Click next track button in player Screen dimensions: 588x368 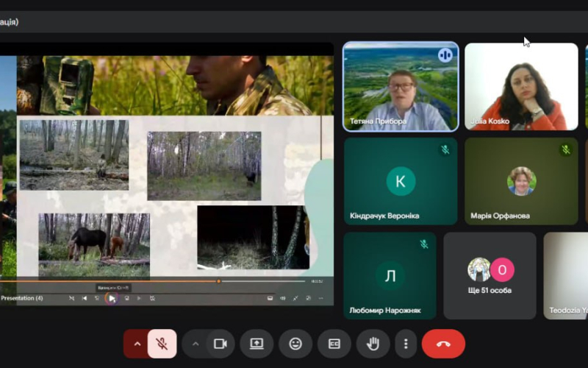click(x=139, y=298)
